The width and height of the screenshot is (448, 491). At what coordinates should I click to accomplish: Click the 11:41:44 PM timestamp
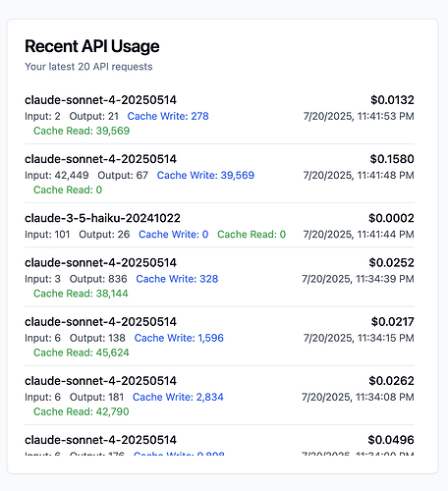coord(359,235)
